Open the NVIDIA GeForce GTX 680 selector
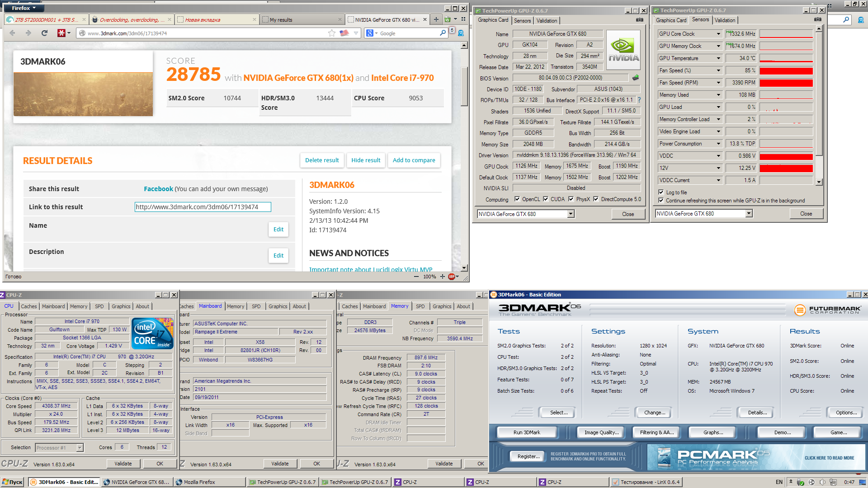This screenshot has height=488, width=868. (x=571, y=214)
